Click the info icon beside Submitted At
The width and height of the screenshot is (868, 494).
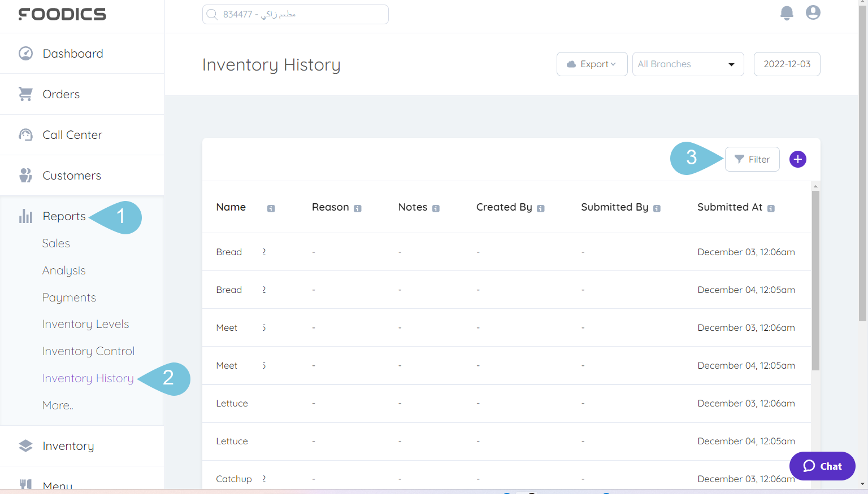[771, 208]
